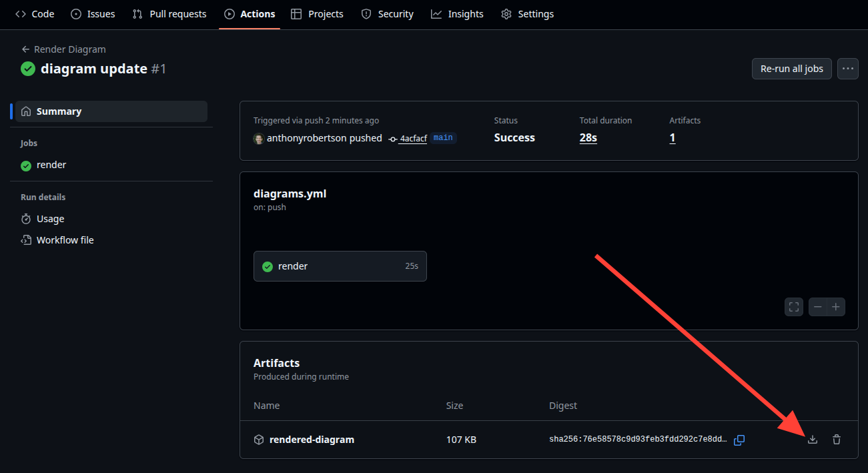Screen dimensions: 868x473
Task: Click the 28s total duration link
Action: click(588, 138)
